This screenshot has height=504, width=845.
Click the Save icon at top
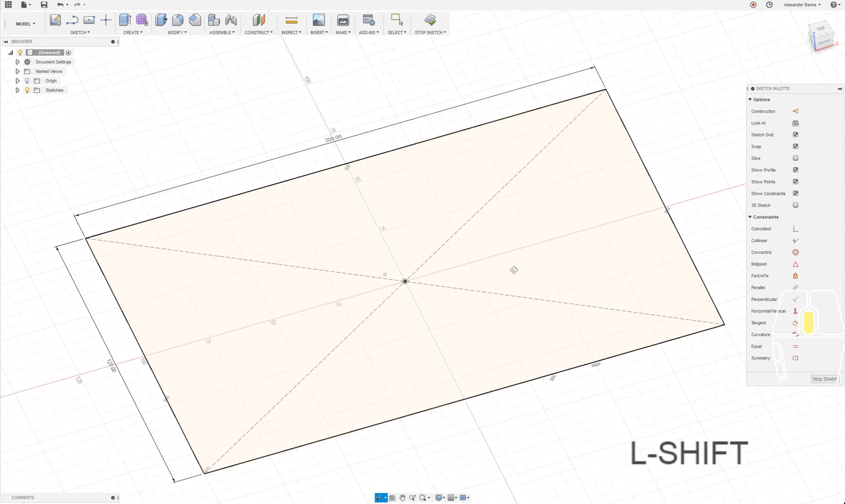pyautogui.click(x=44, y=5)
